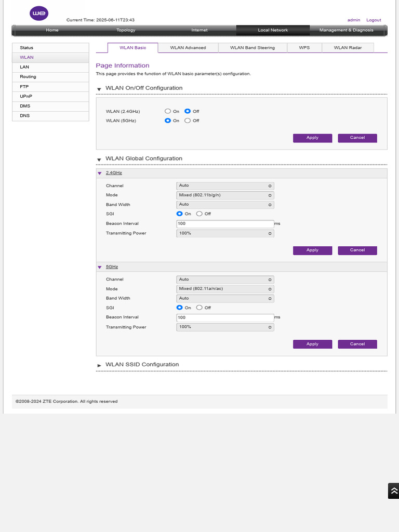The width and height of the screenshot is (399, 532).
Task: Click the WE logo icon
Action: [39, 14]
